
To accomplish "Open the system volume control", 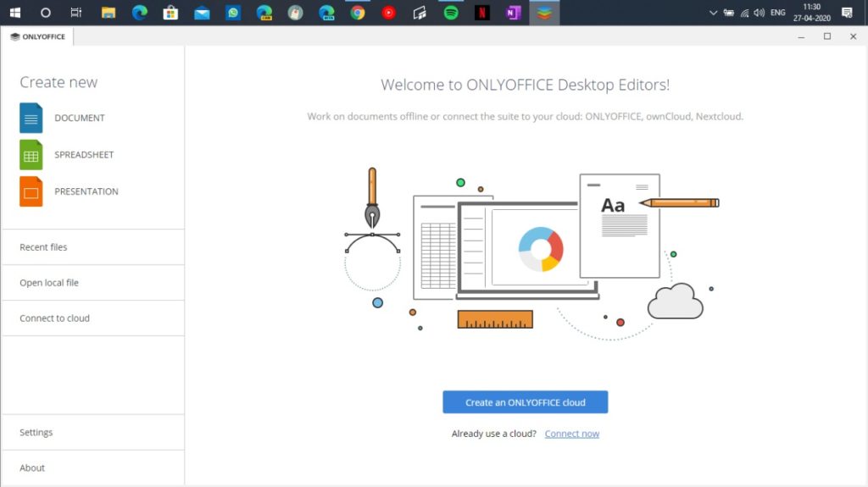I will (x=759, y=12).
